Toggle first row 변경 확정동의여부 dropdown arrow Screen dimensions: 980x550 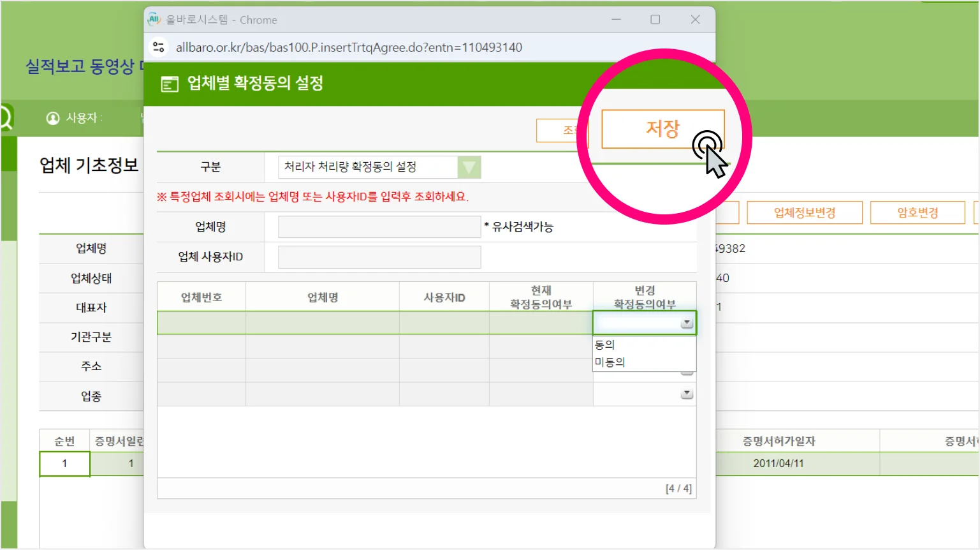pos(687,323)
